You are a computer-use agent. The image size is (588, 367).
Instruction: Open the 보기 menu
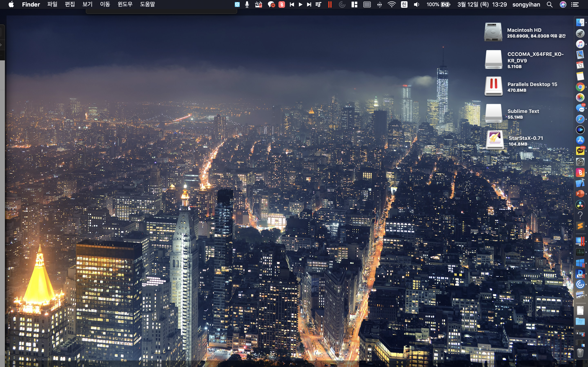87,4
